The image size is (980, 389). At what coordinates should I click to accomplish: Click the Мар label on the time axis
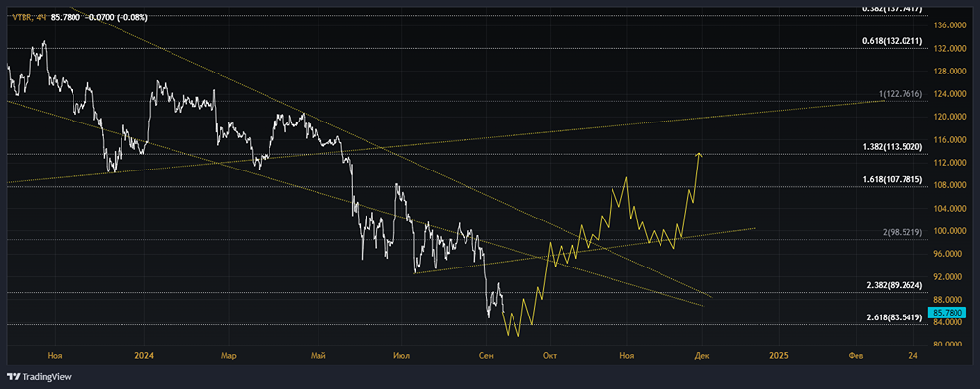(228, 356)
